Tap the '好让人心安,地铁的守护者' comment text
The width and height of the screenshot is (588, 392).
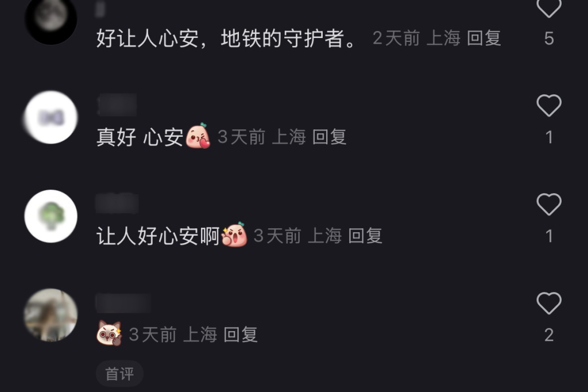[226, 39]
